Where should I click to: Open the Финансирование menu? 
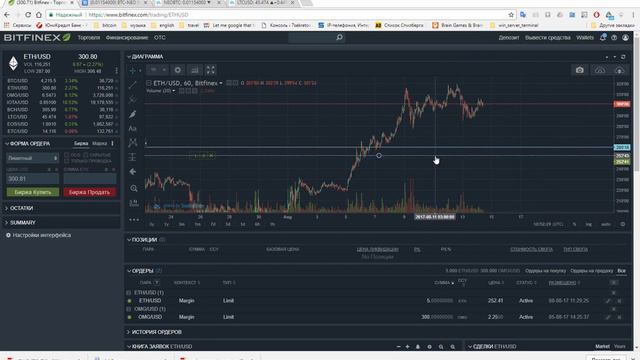[127, 38]
